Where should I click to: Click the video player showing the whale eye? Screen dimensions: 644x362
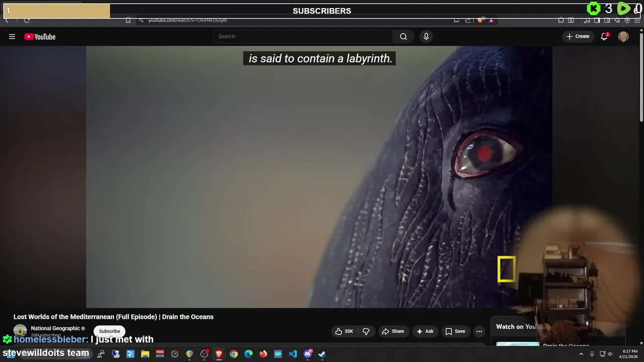point(319,176)
